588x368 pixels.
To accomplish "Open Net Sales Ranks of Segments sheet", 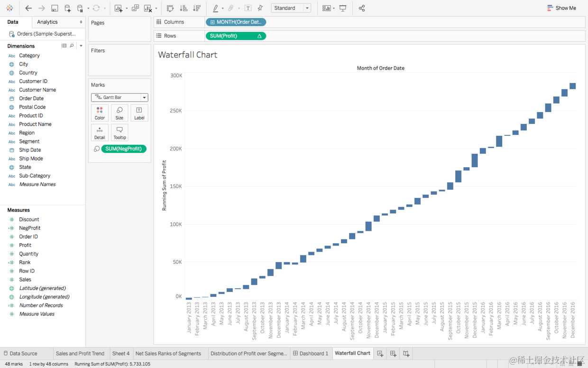I will (x=168, y=353).
